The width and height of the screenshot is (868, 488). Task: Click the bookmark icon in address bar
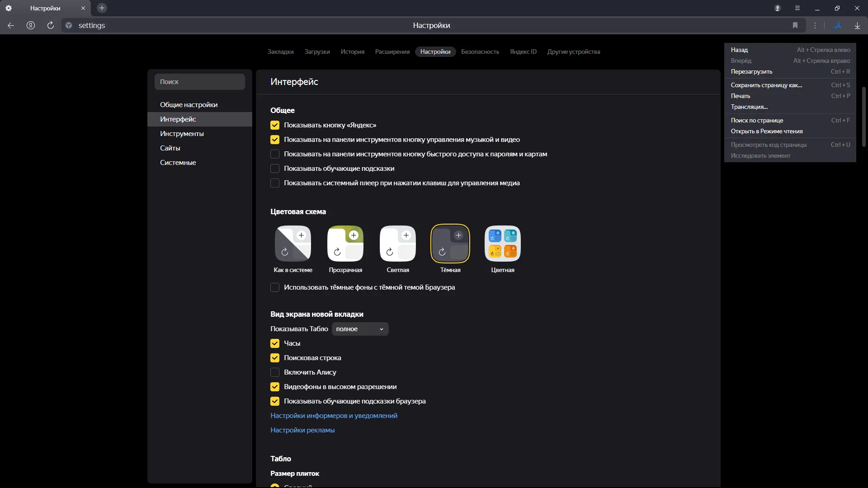(795, 25)
